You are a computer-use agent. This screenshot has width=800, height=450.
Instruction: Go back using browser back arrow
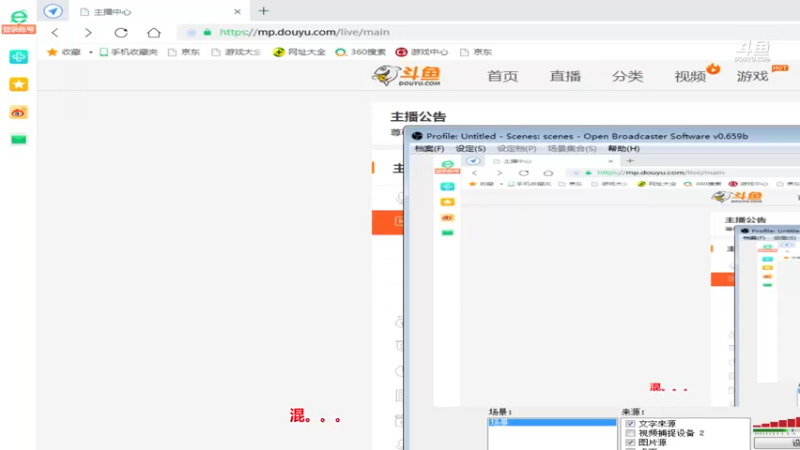tap(55, 33)
